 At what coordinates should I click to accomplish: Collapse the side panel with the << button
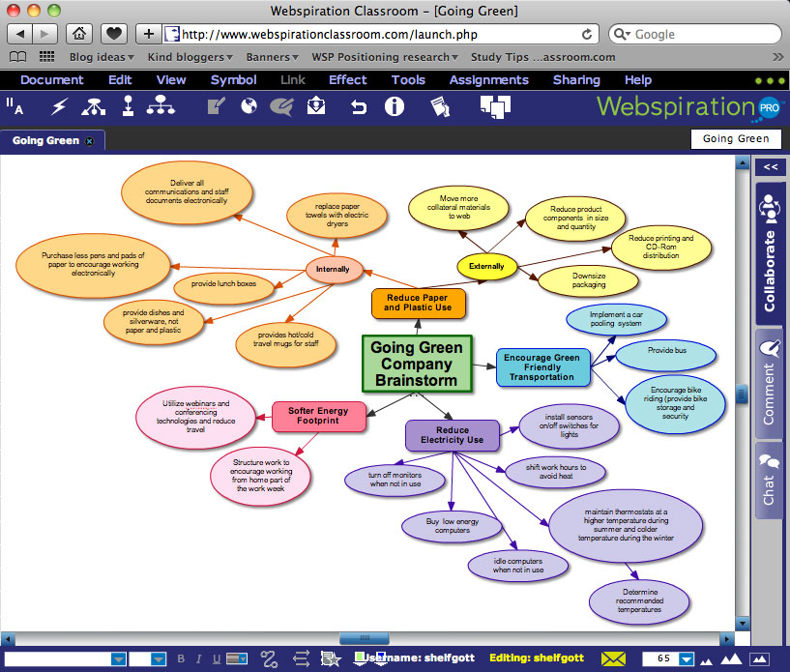770,166
